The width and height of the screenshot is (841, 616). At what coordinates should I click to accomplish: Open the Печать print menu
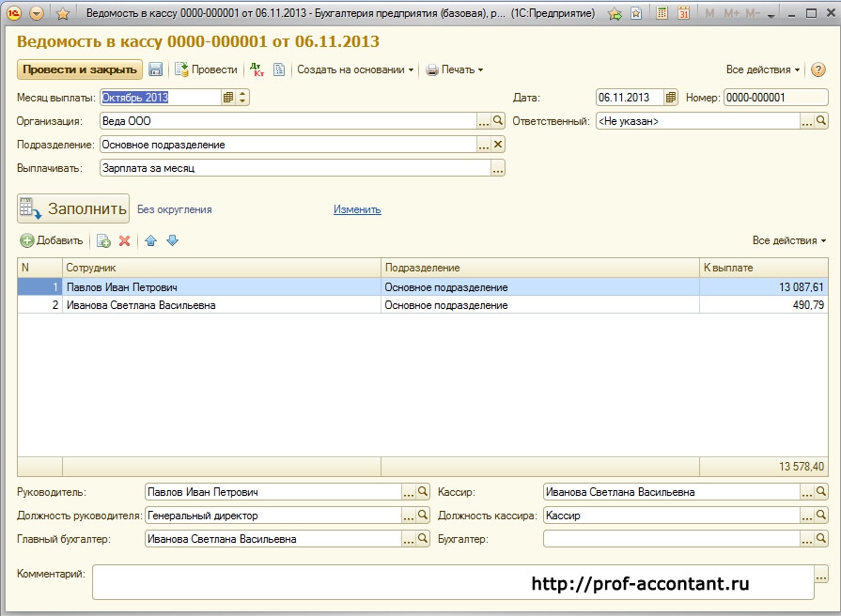454,69
